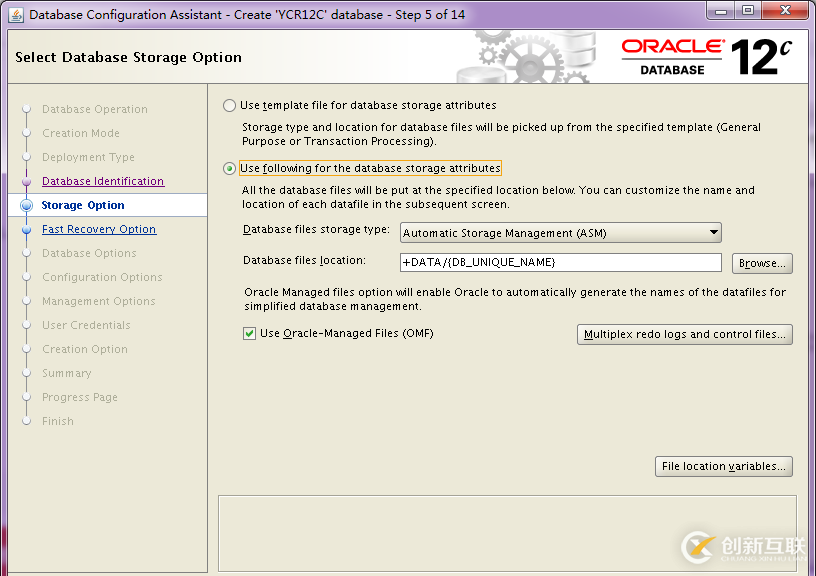Click the Java icon in title bar
Image resolution: width=816 pixels, height=576 pixels.
point(16,15)
